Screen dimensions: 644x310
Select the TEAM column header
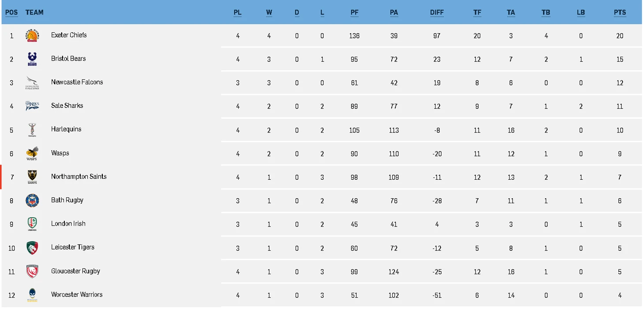34,12
